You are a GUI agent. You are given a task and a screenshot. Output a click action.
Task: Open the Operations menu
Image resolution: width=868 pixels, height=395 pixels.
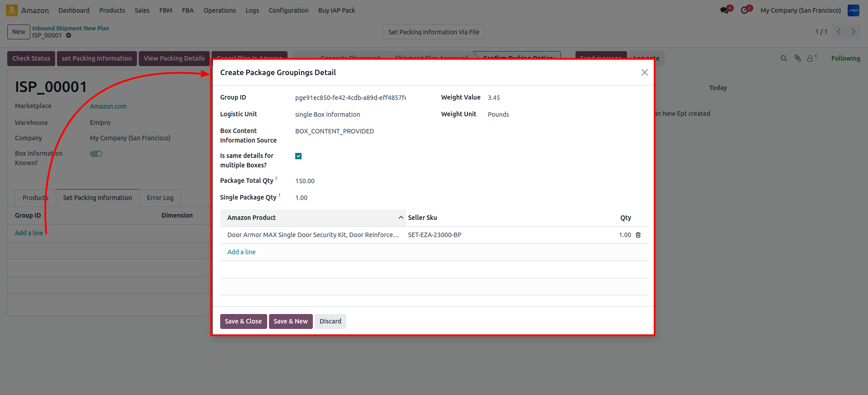(x=219, y=10)
